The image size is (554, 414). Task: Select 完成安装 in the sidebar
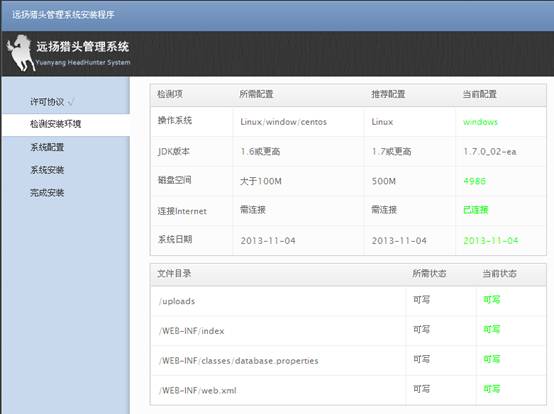tap(47, 193)
